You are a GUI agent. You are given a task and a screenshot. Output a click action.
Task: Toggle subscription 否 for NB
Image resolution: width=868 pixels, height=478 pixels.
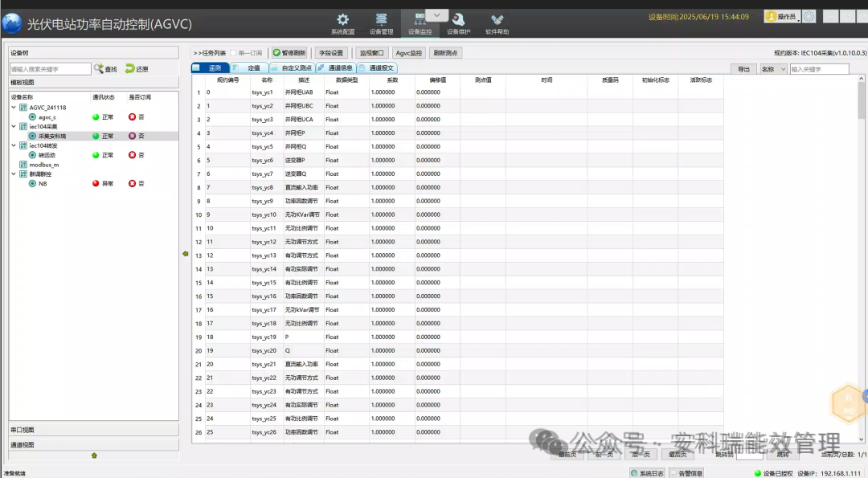(136, 184)
